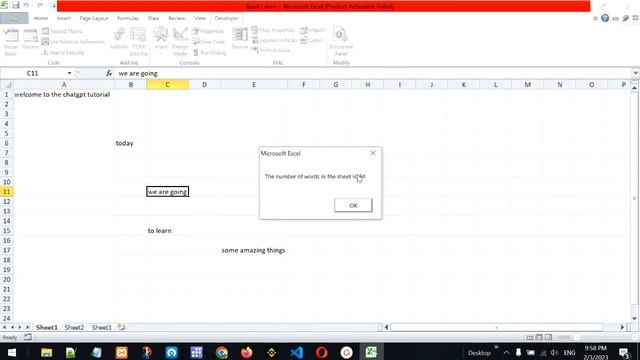640x360 pixels.
Task: Open the Add-Ins manager
Action: coord(119,38)
